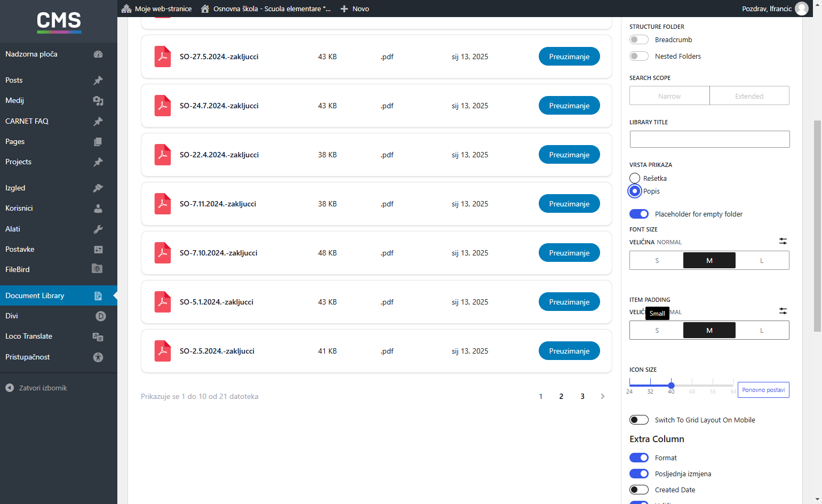Select the Rešetka radio button

point(635,178)
